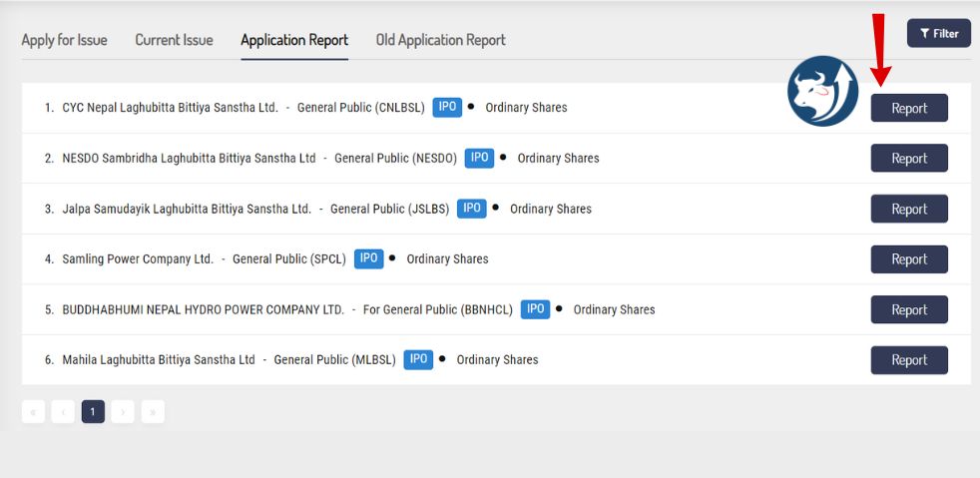Click the IPO badge on SPCL row
This screenshot has height=478, width=980.
point(369,258)
